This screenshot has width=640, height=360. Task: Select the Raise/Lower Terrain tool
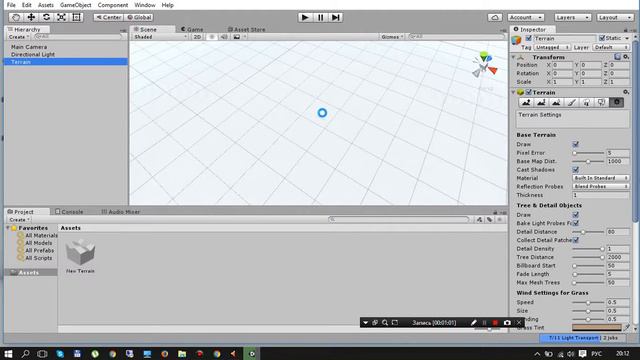tap(526, 102)
